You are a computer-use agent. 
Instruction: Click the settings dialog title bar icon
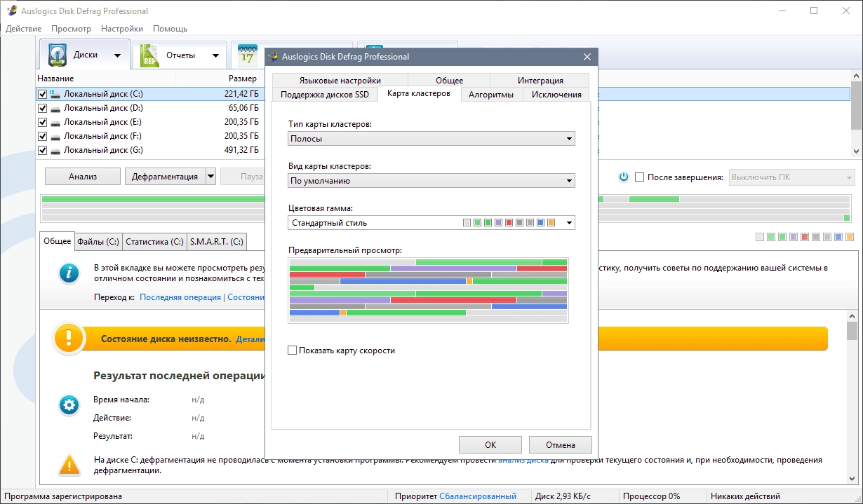pos(274,56)
